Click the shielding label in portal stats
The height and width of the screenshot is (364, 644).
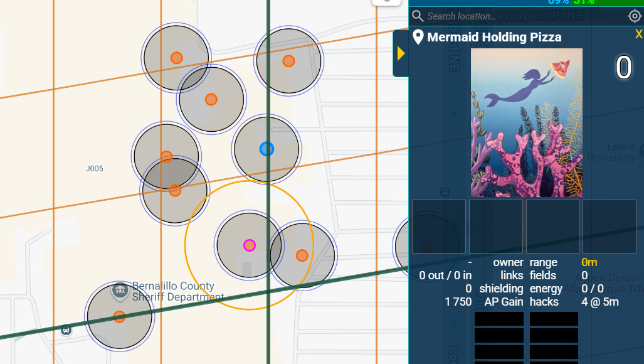[501, 289]
